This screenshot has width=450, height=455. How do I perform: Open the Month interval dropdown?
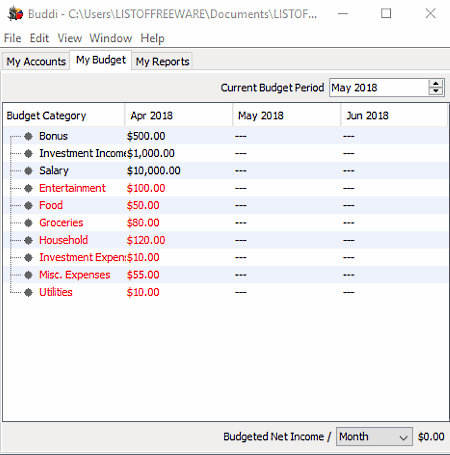374,437
